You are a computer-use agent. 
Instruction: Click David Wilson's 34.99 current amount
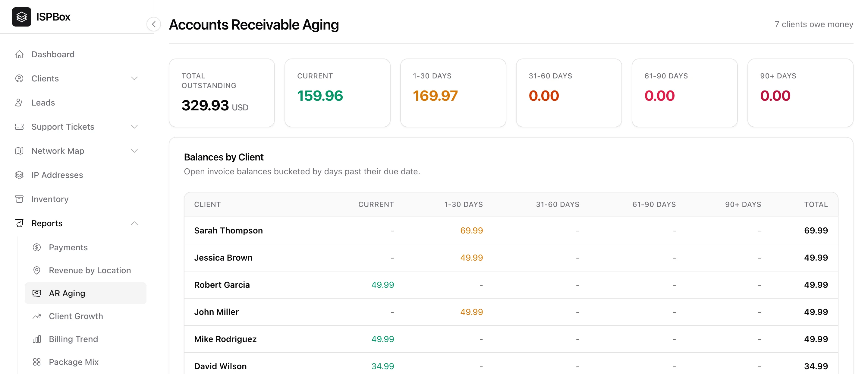[382, 366]
